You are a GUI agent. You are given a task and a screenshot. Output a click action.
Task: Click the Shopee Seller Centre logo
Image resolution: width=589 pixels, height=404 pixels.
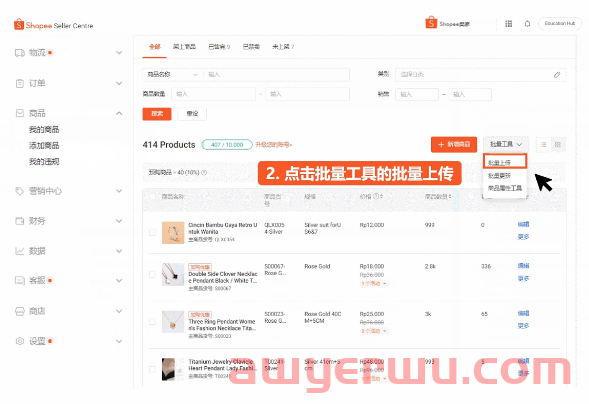[x=53, y=25]
